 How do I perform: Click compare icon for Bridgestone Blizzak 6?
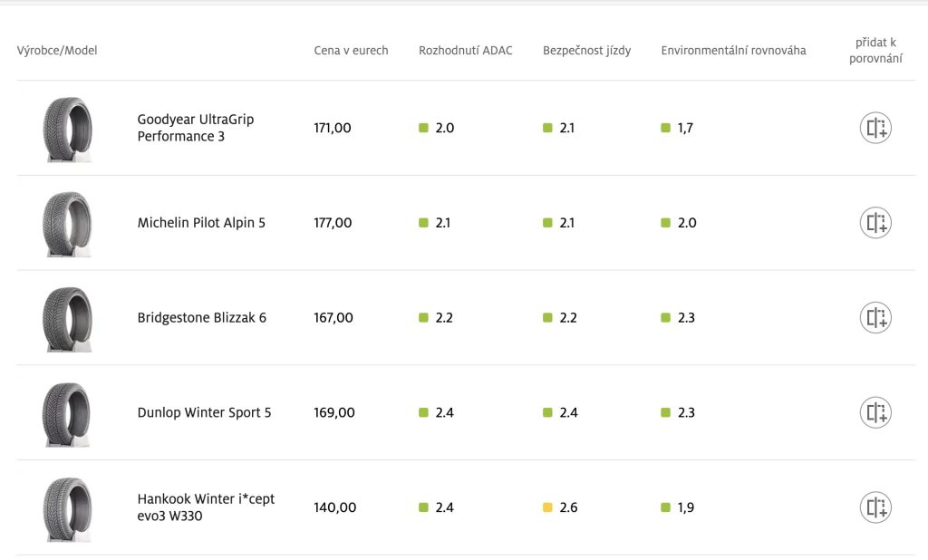[875, 318]
